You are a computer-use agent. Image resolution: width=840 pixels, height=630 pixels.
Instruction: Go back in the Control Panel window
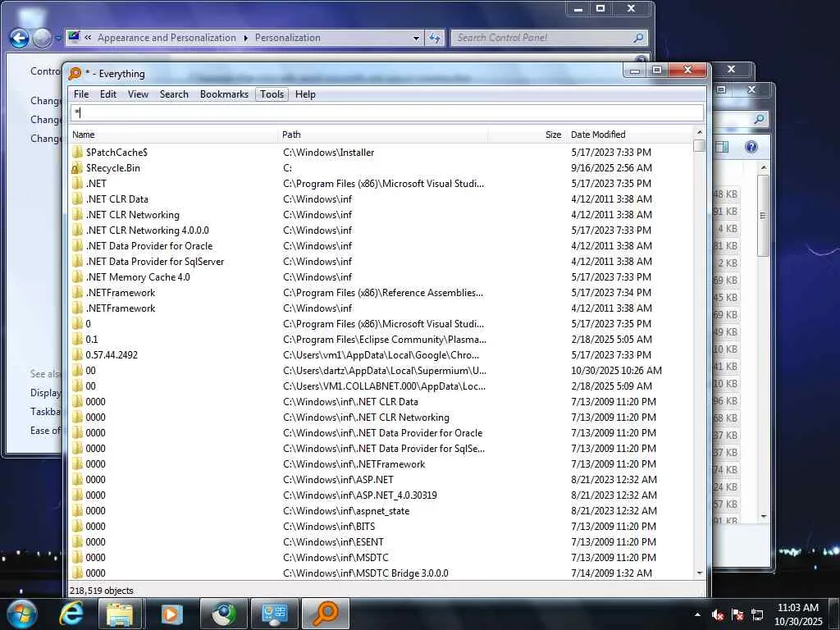point(19,38)
